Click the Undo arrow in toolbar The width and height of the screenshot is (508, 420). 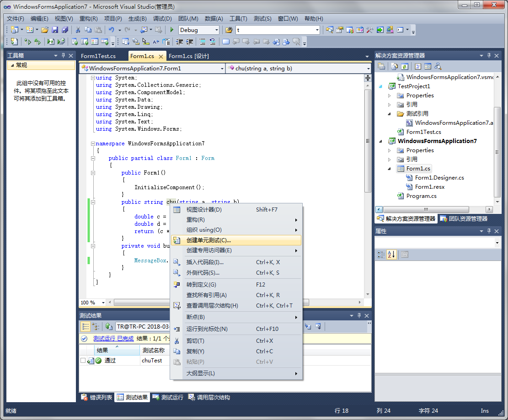click(111, 30)
